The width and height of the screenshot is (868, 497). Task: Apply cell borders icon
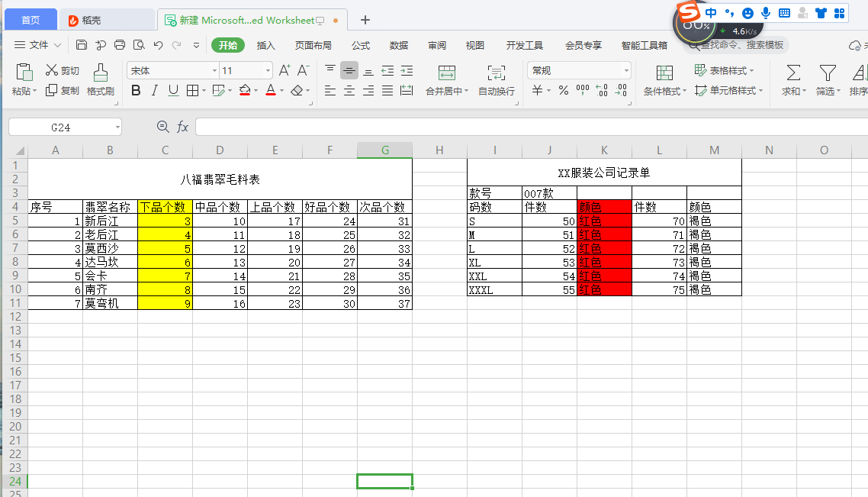coord(192,90)
